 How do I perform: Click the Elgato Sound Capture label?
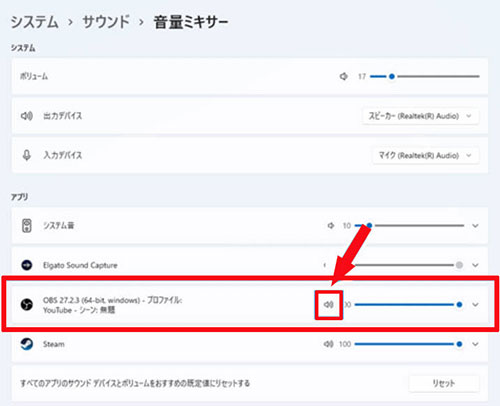pyautogui.click(x=80, y=265)
